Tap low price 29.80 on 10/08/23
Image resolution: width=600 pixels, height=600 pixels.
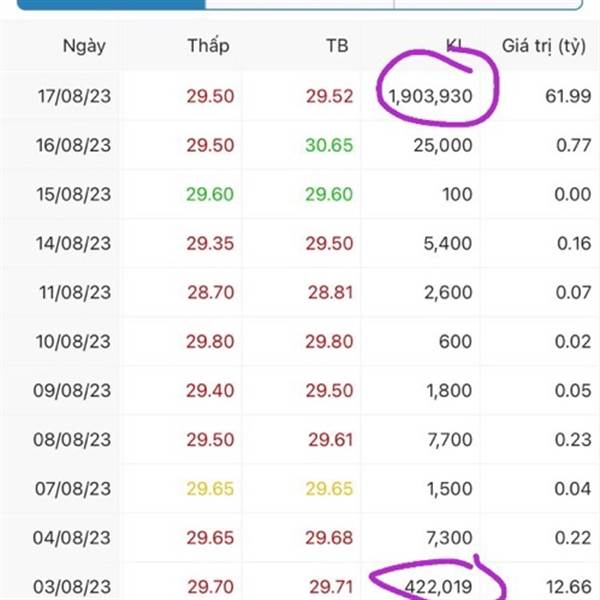(210, 341)
